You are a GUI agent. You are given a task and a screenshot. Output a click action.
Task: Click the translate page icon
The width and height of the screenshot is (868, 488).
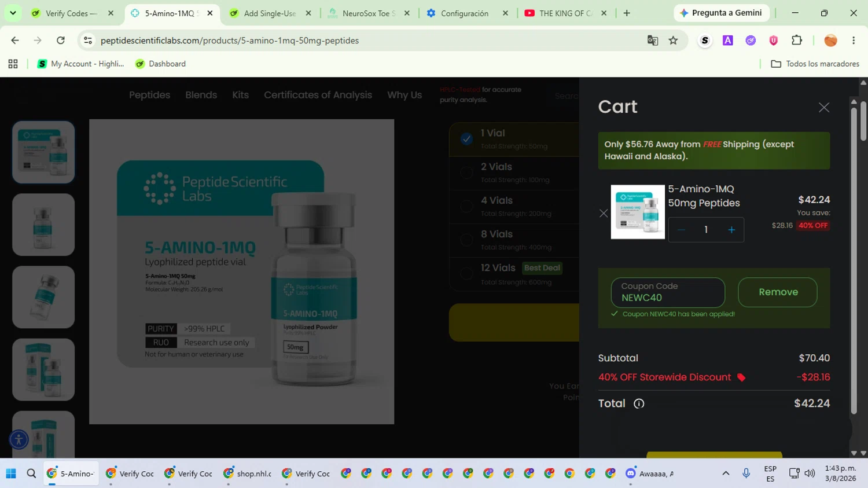tap(653, 41)
